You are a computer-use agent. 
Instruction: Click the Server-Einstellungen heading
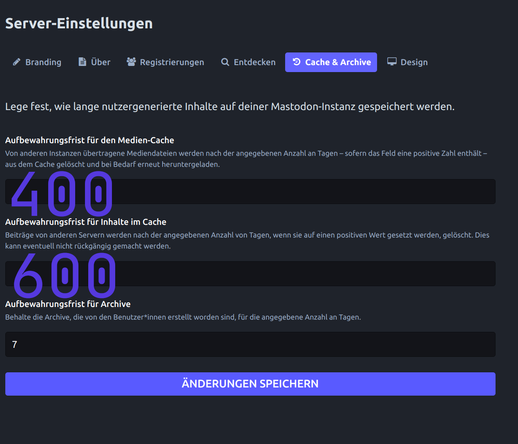tap(79, 24)
